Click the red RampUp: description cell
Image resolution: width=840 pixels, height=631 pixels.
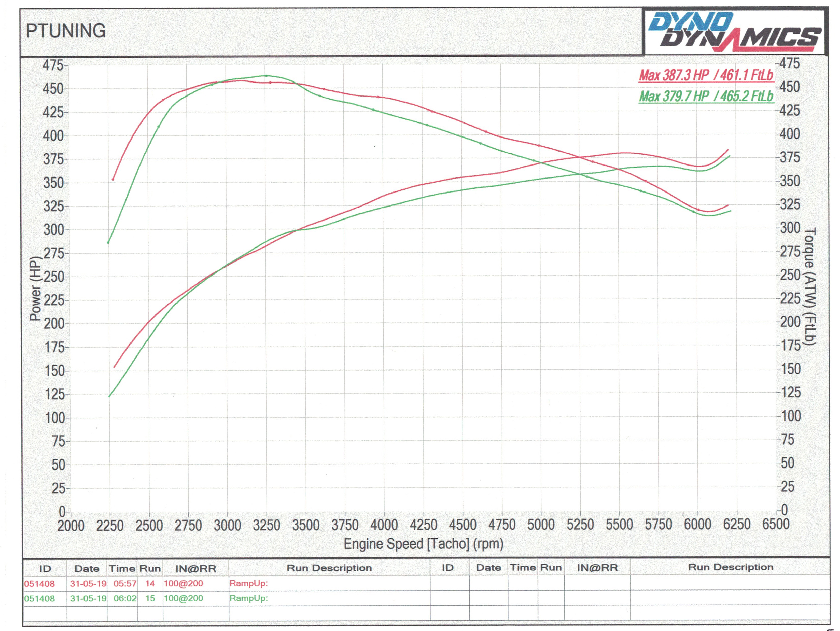(248, 583)
